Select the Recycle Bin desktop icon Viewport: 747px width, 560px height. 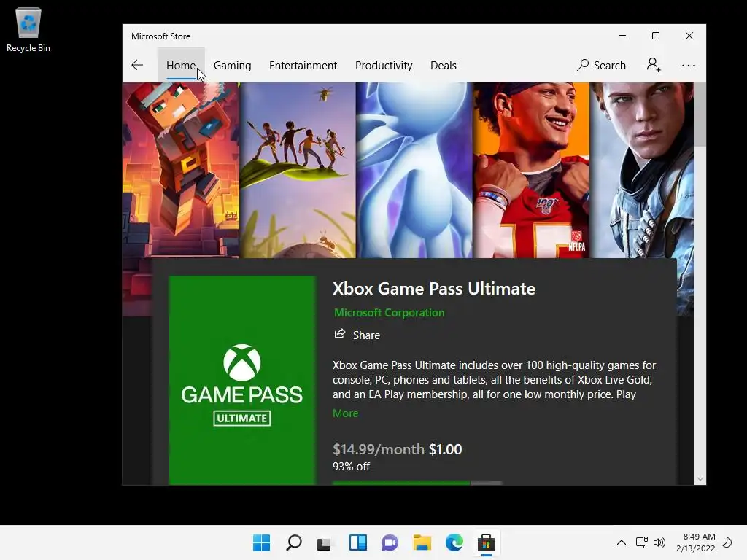tap(28, 29)
